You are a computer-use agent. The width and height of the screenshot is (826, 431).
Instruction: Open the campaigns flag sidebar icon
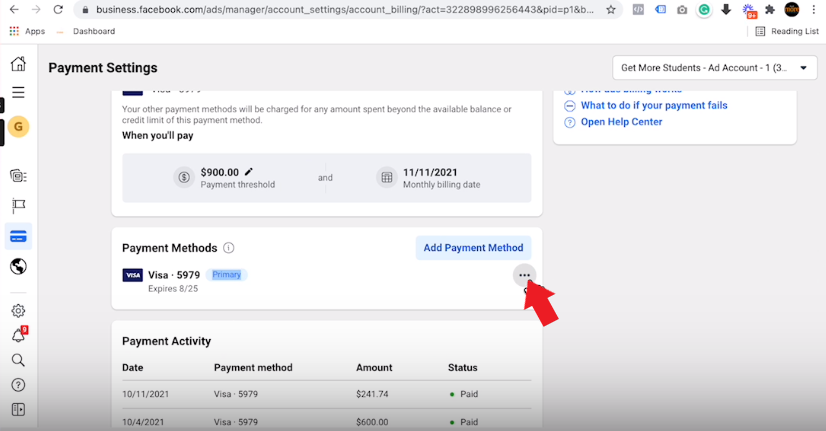[x=18, y=205]
